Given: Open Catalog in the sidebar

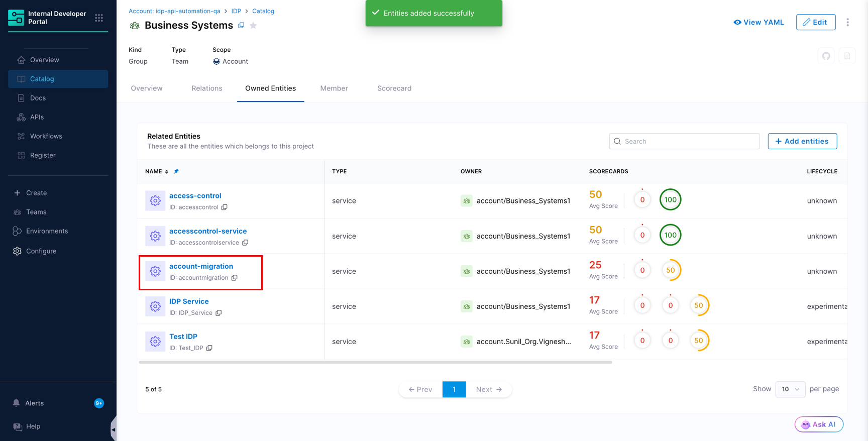Looking at the screenshot, I should [58, 79].
